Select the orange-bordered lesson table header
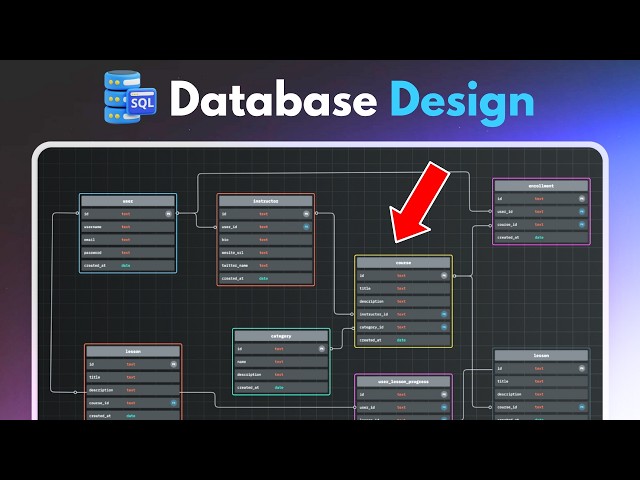Viewport: 640px width, 480px height. 133,351
